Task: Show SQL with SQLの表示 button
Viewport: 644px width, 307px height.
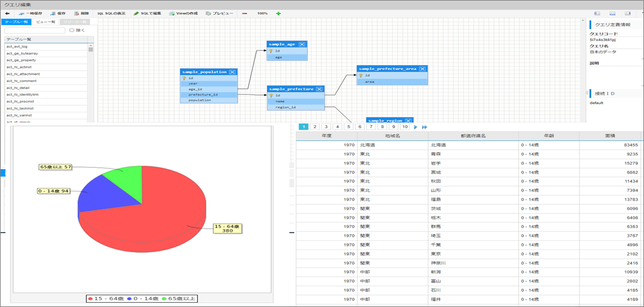Action: tap(111, 13)
